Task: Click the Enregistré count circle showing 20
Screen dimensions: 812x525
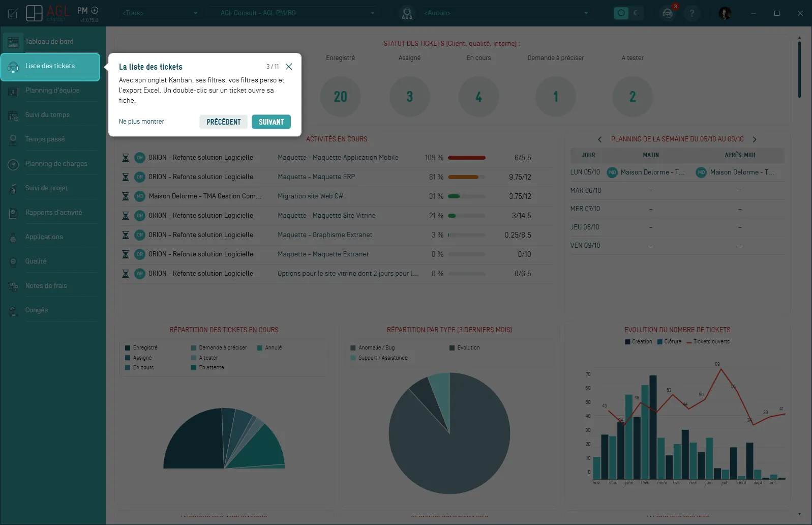Action: click(x=341, y=97)
